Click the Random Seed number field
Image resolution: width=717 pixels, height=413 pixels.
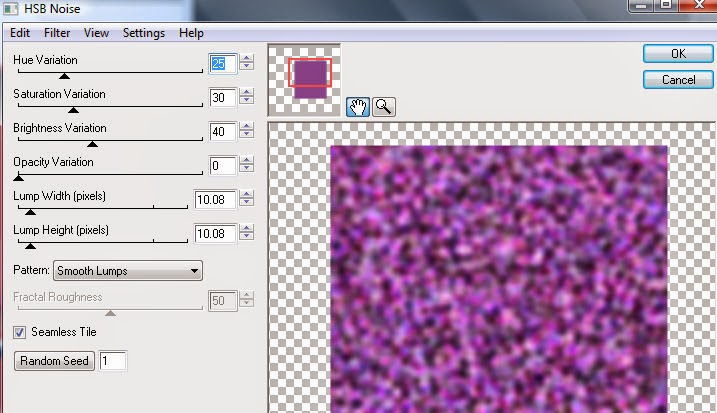(x=113, y=361)
